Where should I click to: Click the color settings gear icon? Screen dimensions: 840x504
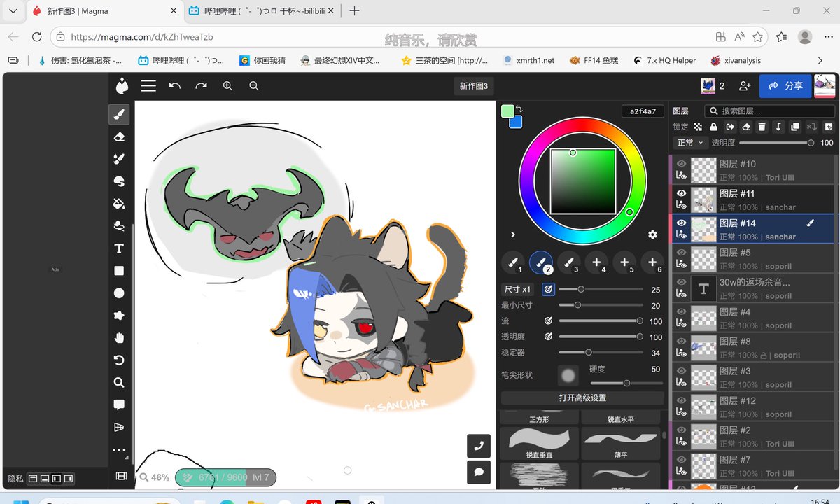[x=652, y=234]
